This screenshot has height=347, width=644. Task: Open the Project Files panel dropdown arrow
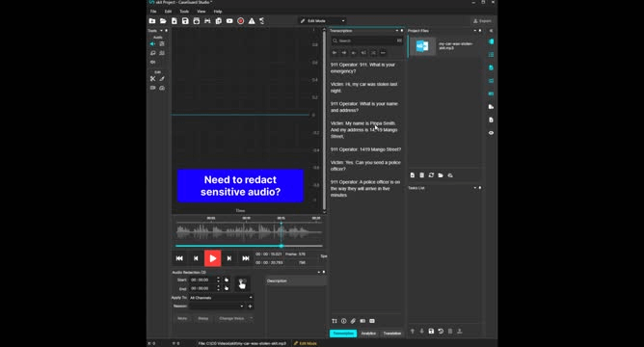pos(474,31)
